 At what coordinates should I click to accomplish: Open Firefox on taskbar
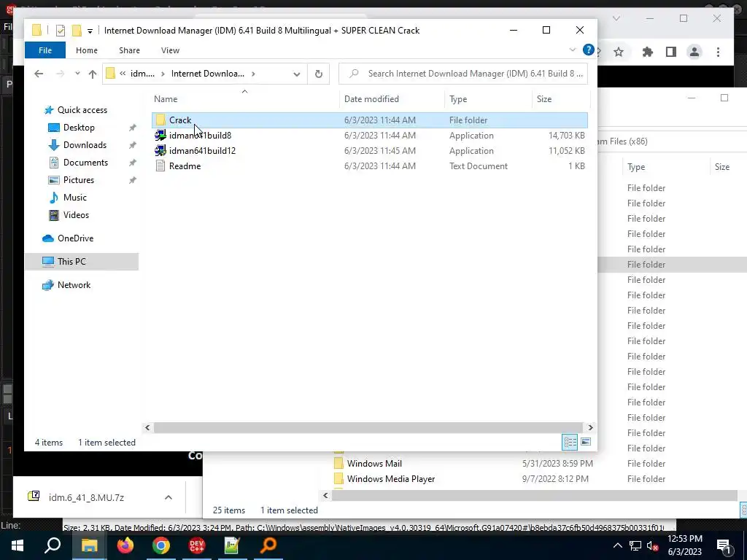pyautogui.click(x=125, y=545)
